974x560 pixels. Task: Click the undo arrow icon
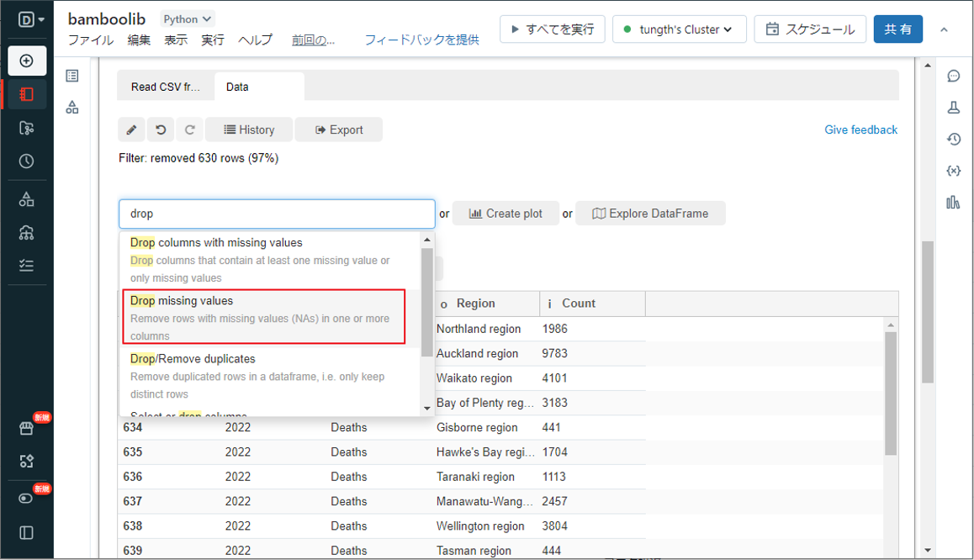[161, 129]
